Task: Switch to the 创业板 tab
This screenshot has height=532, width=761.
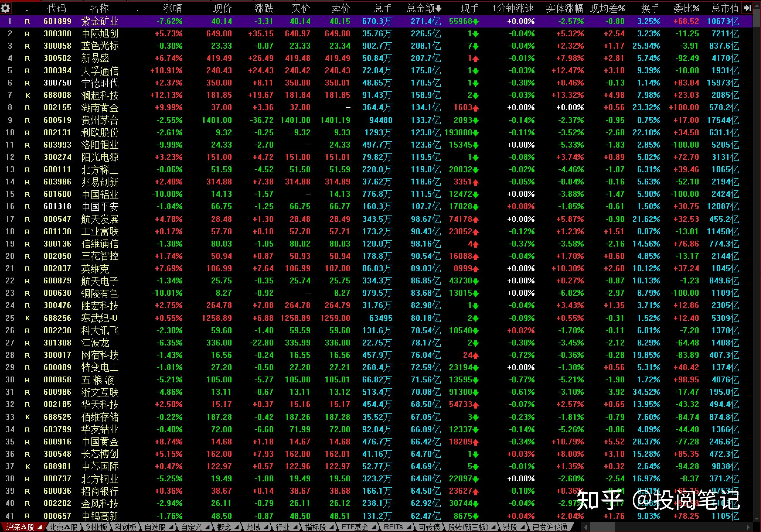Action: [x=96, y=527]
